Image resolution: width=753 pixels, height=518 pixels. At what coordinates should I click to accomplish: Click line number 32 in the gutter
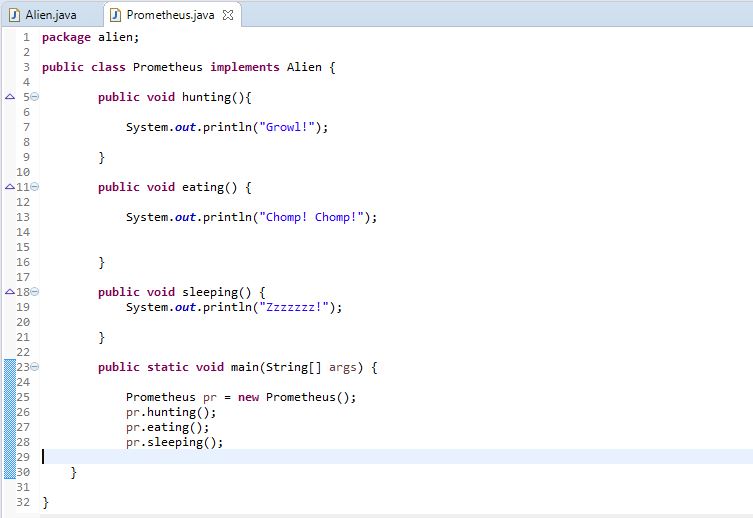[23, 502]
